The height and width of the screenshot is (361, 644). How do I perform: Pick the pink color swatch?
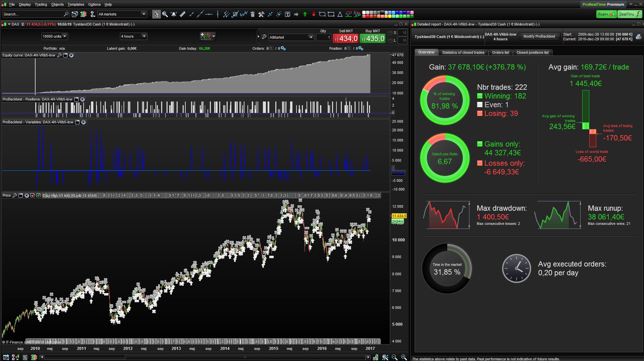point(412,13)
